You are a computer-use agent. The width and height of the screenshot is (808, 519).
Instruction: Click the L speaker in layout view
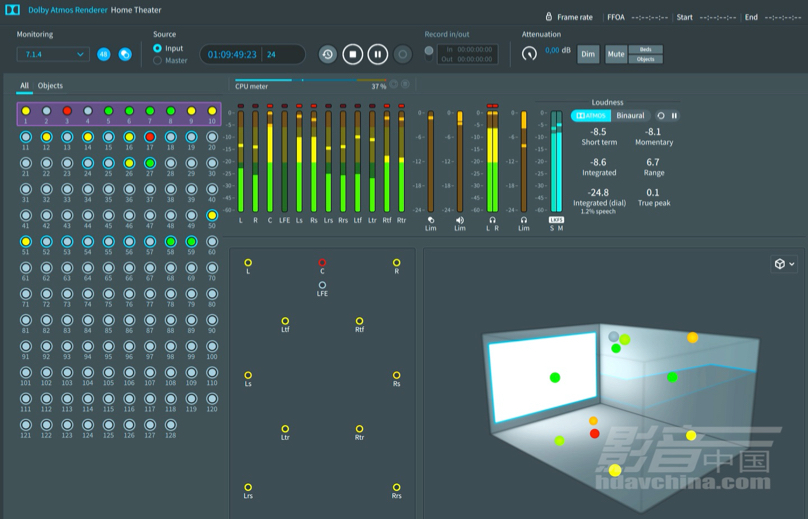(248, 262)
